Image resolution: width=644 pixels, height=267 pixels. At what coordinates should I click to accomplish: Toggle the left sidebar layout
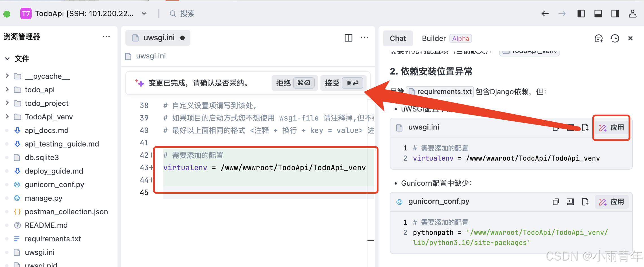(581, 14)
